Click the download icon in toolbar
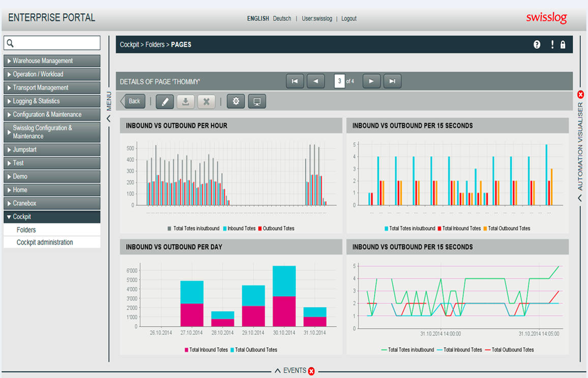This screenshot has height=378, width=588. pos(186,101)
